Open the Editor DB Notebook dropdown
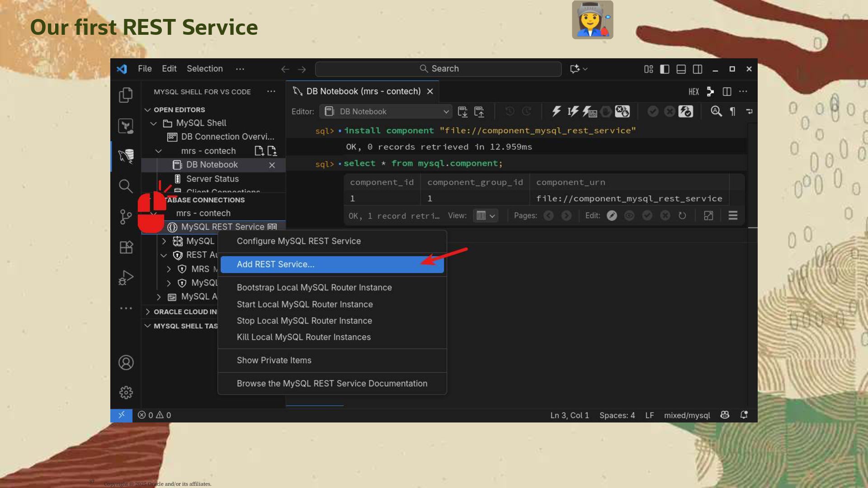 386,112
